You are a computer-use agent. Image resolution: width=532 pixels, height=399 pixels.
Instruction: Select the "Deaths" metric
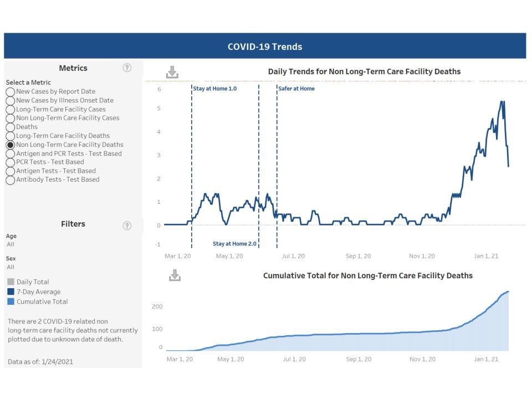tap(10, 127)
